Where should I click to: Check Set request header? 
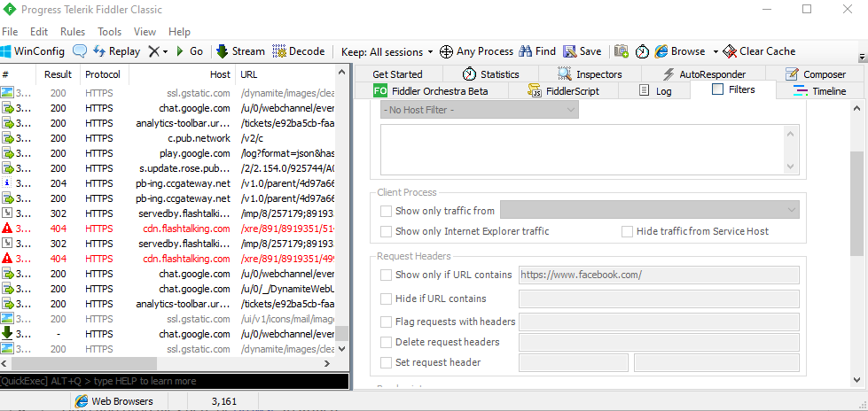pyautogui.click(x=386, y=363)
